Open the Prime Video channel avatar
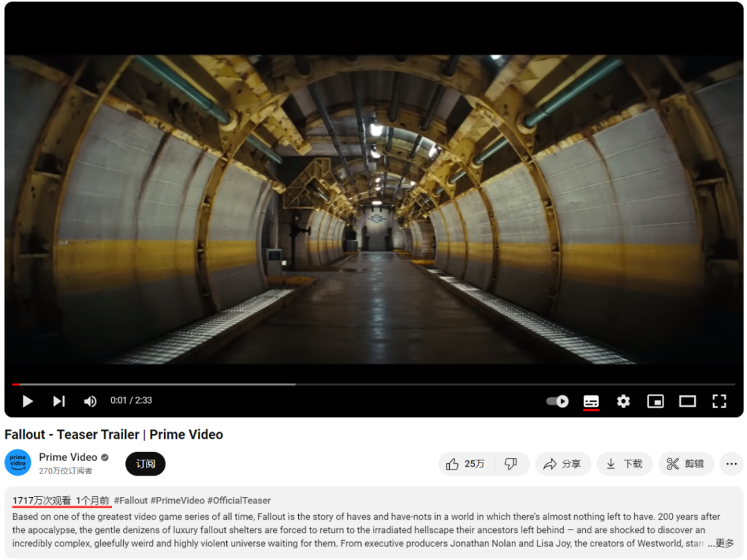 pyautogui.click(x=18, y=463)
